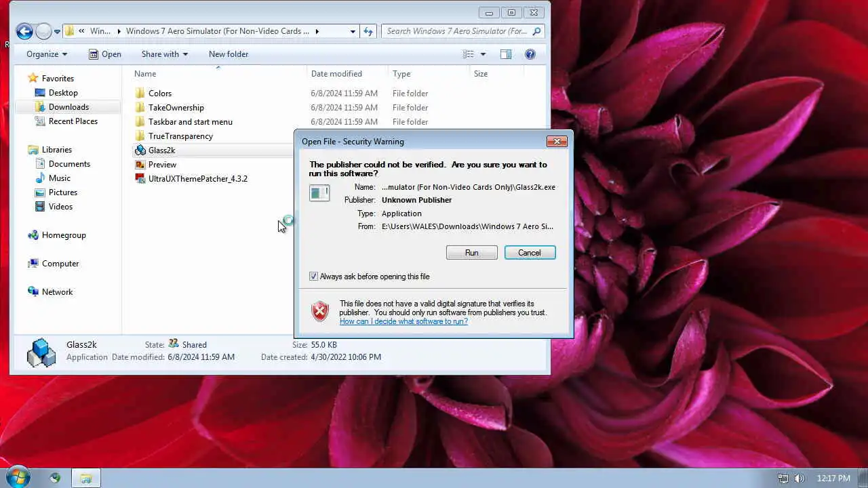Click the Favorites star icon
The width and height of the screenshot is (868, 488).
[33, 78]
